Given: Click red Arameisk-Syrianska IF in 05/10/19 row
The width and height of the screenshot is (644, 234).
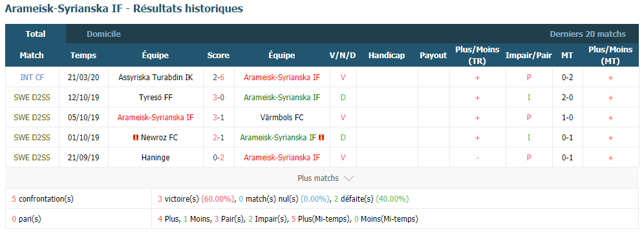Looking at the screenshot, I should pos(155,118).
